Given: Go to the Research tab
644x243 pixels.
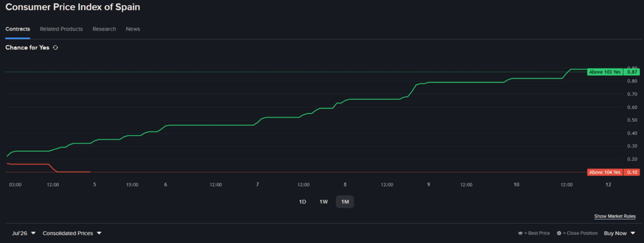Looking at the screenshot, I should point(104,29).
